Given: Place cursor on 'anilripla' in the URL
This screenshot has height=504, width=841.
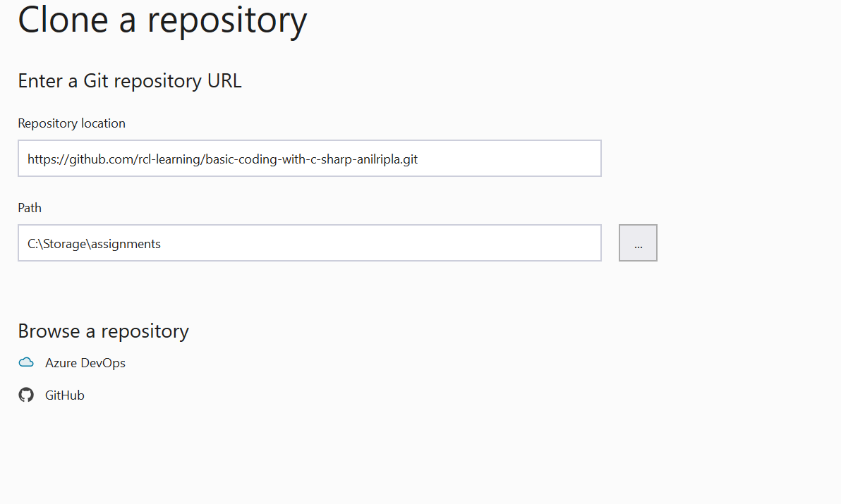Looking at the screenshot, I should pyautogui.click(x=378, y=159).
